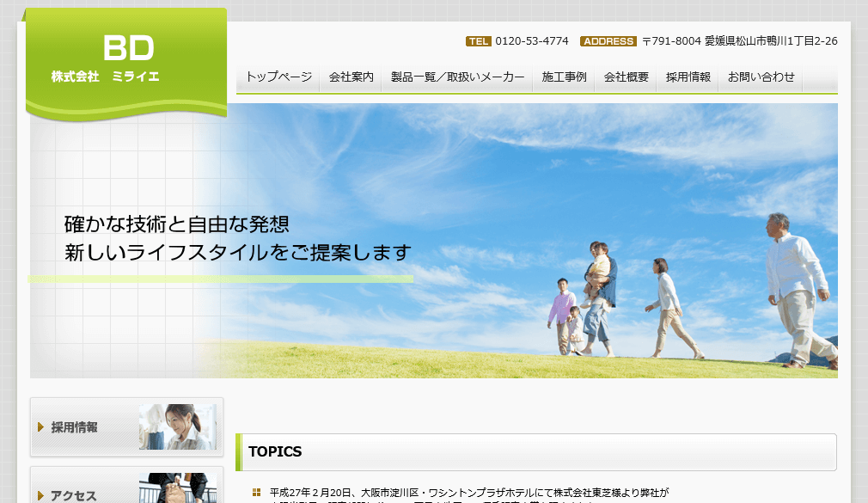Click the headline 確かな技術と自由な発想

pos(177,224)
